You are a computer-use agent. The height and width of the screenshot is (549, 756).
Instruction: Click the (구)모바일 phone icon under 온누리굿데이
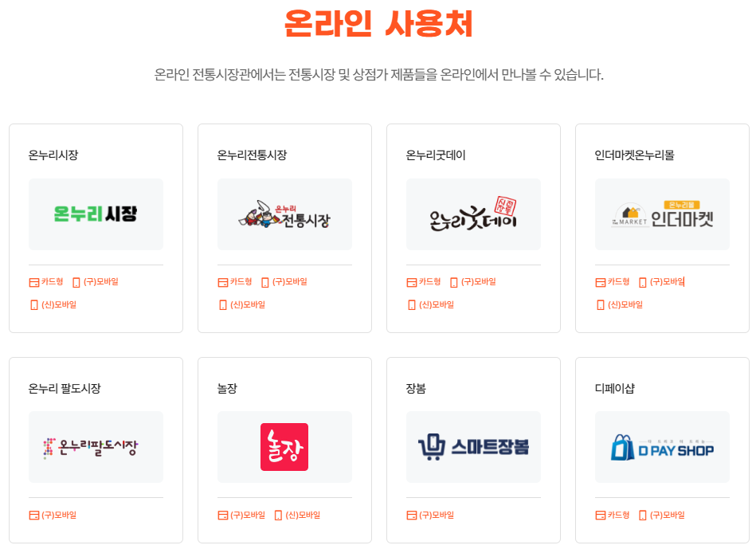(454, 283)
